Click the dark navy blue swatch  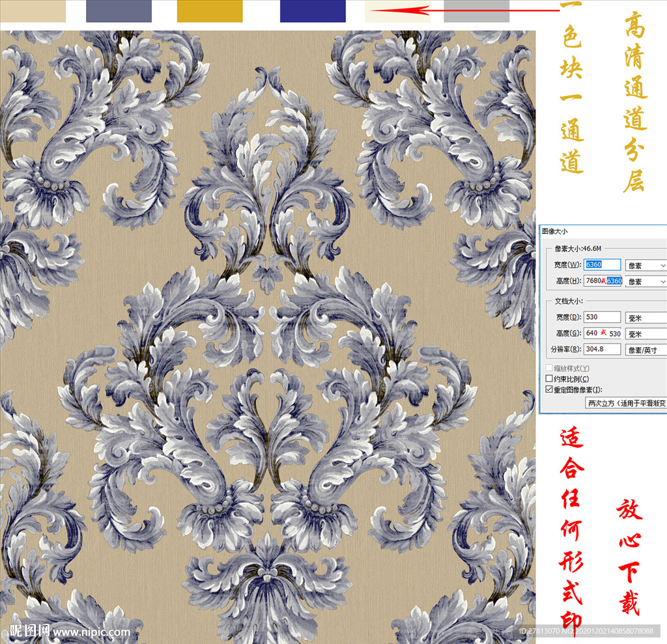coord(313,11)
